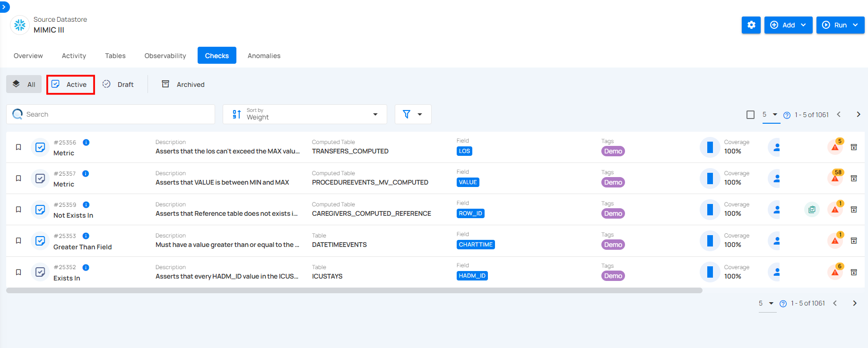Viewport: 868px width, 348px height.
Task: Toggle status icon of check #25357
Action: pos(41,178)
